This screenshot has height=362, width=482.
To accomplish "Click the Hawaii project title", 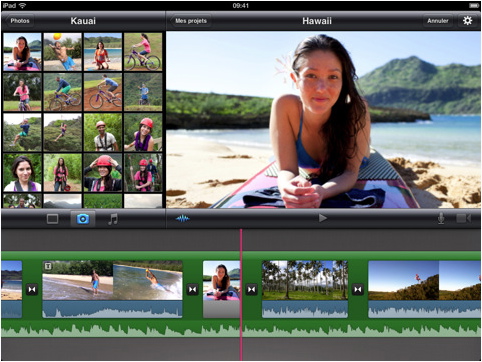I will (x=317, y=21).
